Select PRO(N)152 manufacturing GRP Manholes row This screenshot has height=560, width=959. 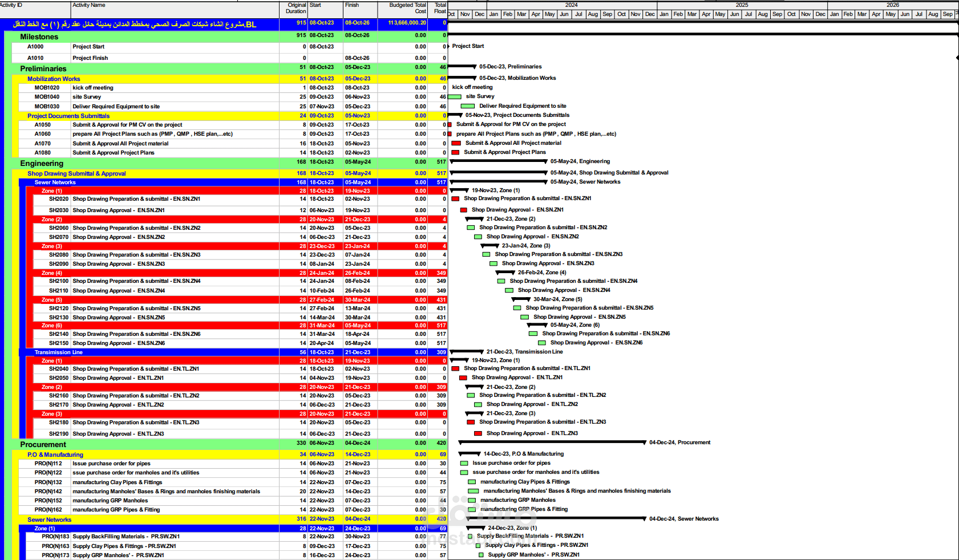233,501
